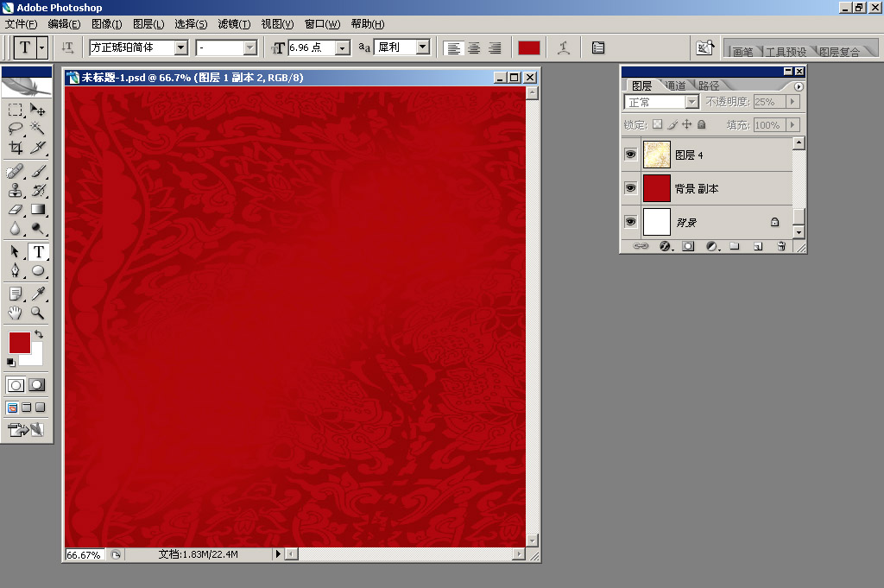The image size is (884, 588).
Task: Select the Magic Wand tool
Action: point(38,128)
